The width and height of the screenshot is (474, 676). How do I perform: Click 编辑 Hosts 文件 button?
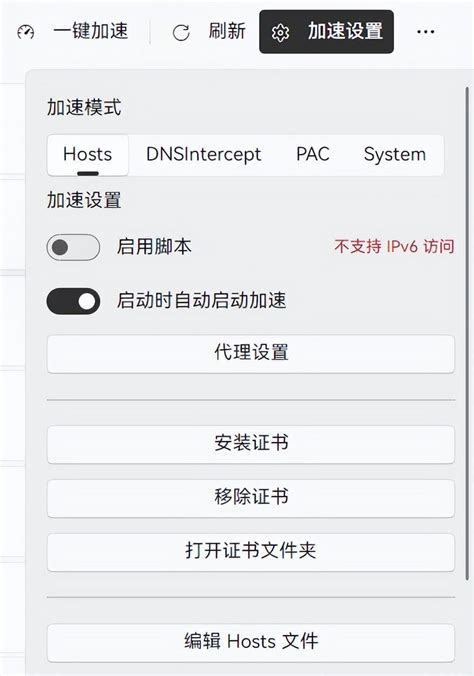(251, 643)
